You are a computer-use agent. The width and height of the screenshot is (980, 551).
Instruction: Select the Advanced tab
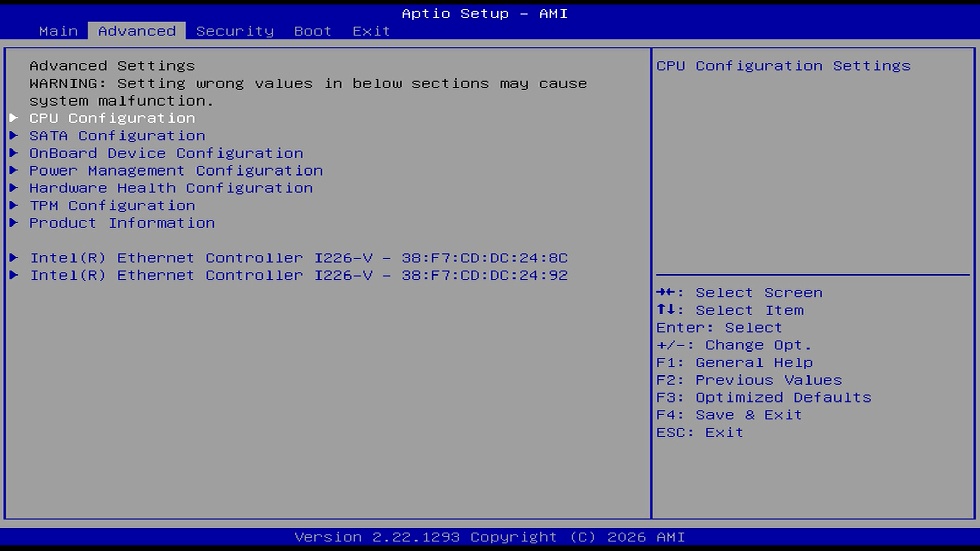pyautogui.click(x=137, y=31)
